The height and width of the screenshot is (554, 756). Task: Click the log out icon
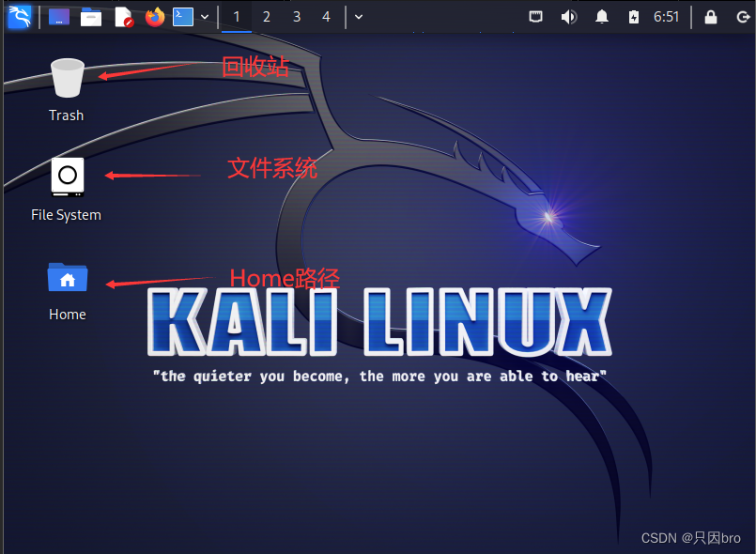(x=744, y=17)
